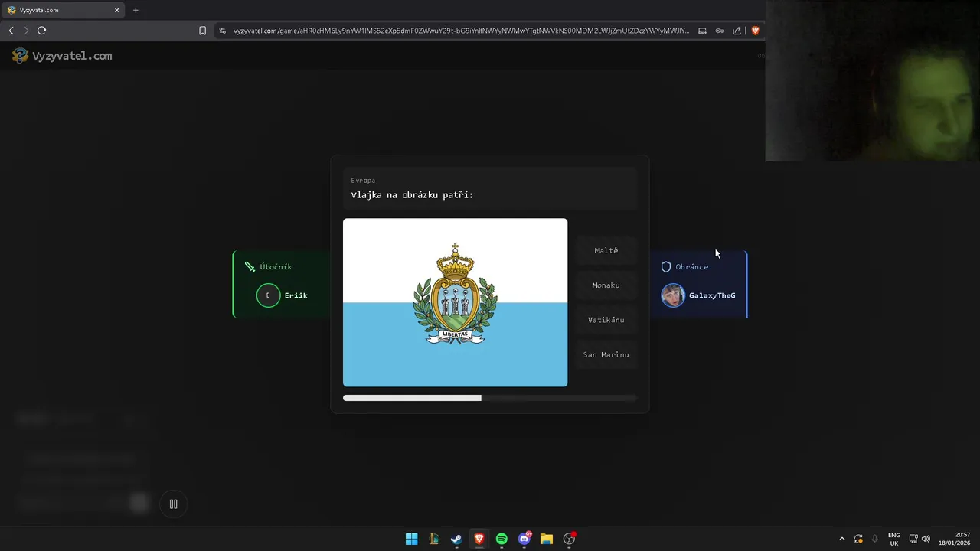The image size is (980, 551).
Task: Reload the page with the refresh icon
Action: tap(41, 31)
